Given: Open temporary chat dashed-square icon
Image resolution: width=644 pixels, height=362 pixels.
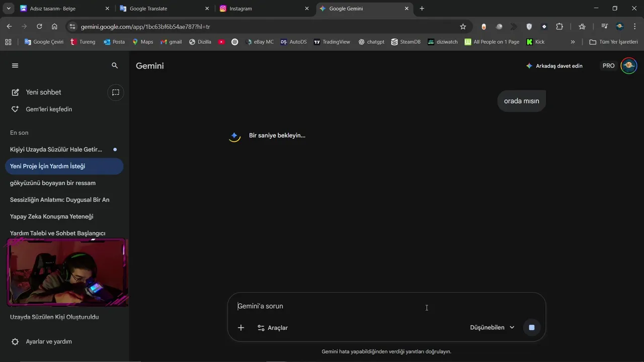Looking at the screenshot, I should coord(116,92).
